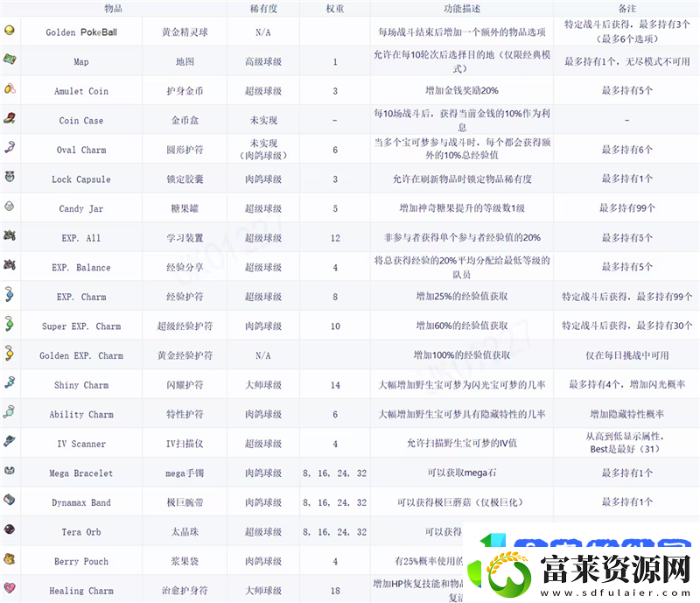Click the Map item icon
The image size is (700, 603).
click(10, 59)
